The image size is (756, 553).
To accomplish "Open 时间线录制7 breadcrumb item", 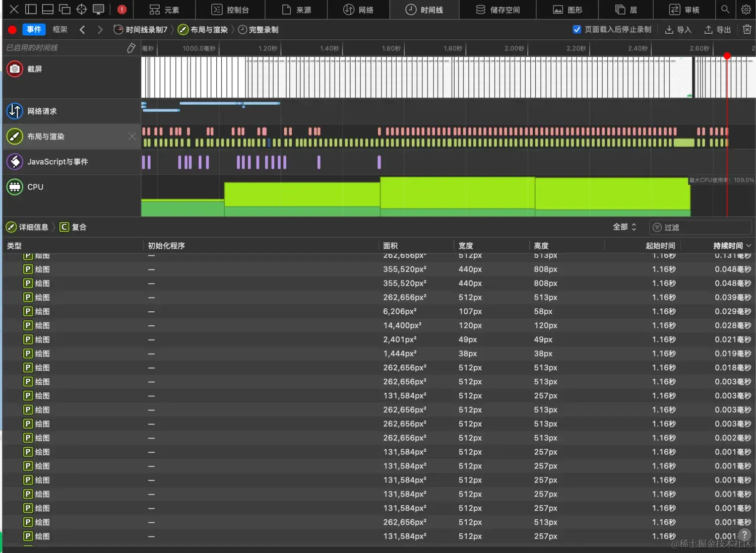I will point(141,30).
